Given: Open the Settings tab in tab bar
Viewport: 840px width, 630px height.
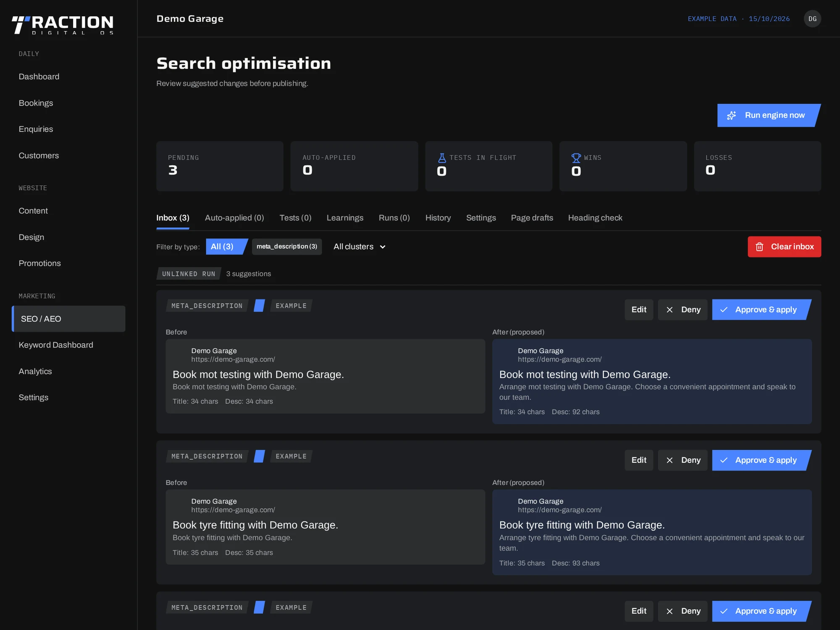Looking at the screenshot, I should pyautogui.click(x=481, y=218).
